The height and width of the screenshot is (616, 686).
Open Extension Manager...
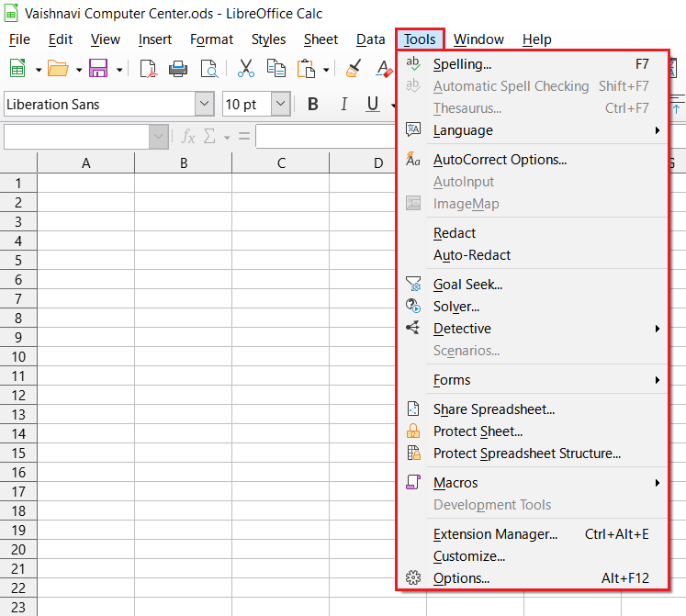click(533, 534)
